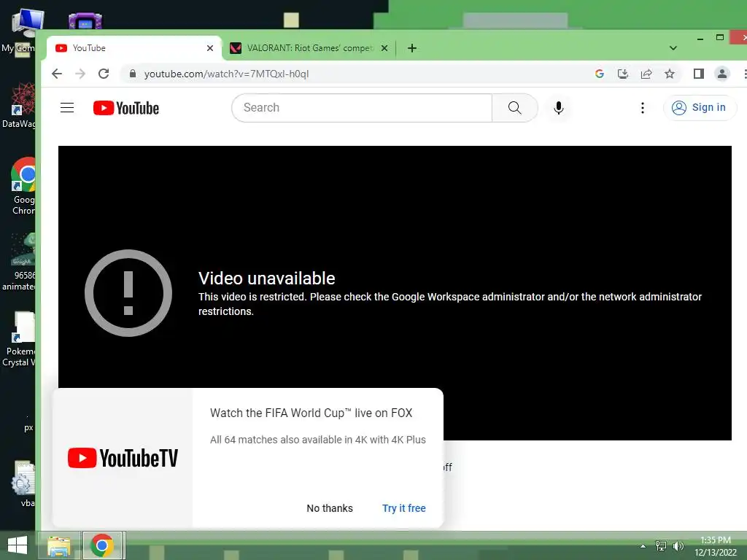Reload the YouTube page
Image resolution: width=747 pixels, height=560 pixels.
(x=104, y=74)
